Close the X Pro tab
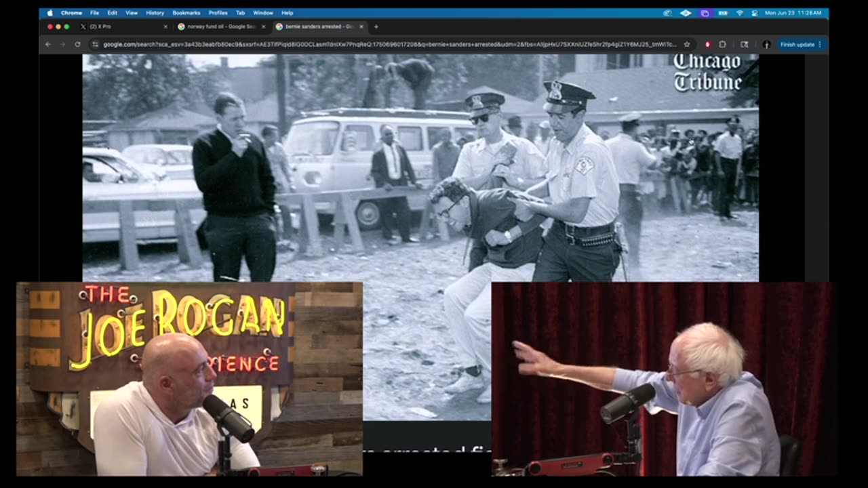Image resolution: width=868 pixels, height=488 pixels. (165, 26)
